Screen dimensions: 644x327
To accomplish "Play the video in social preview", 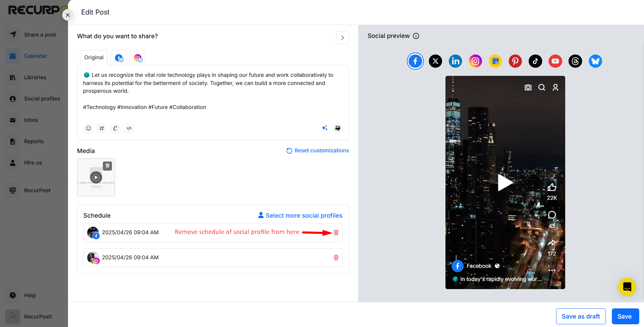I will [x=505, y=182].
